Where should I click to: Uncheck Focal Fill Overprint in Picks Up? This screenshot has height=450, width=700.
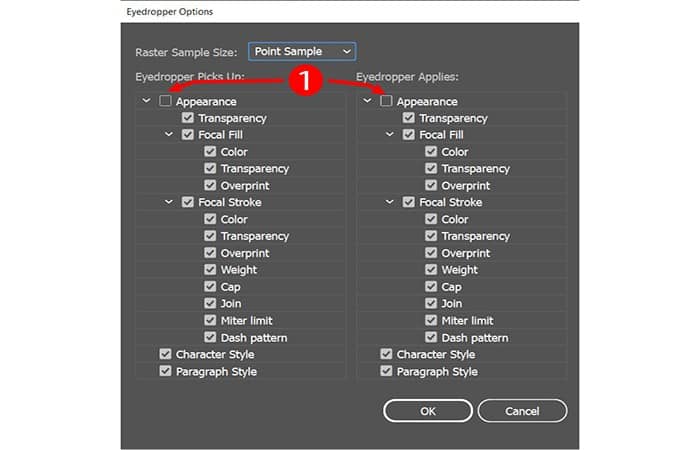click(210, 185)
